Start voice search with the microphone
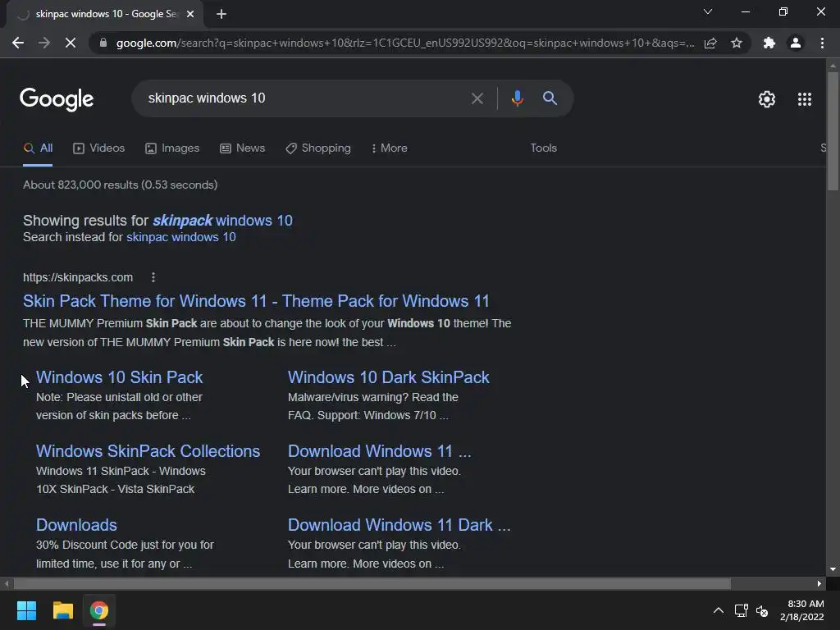 pos(517,98)
